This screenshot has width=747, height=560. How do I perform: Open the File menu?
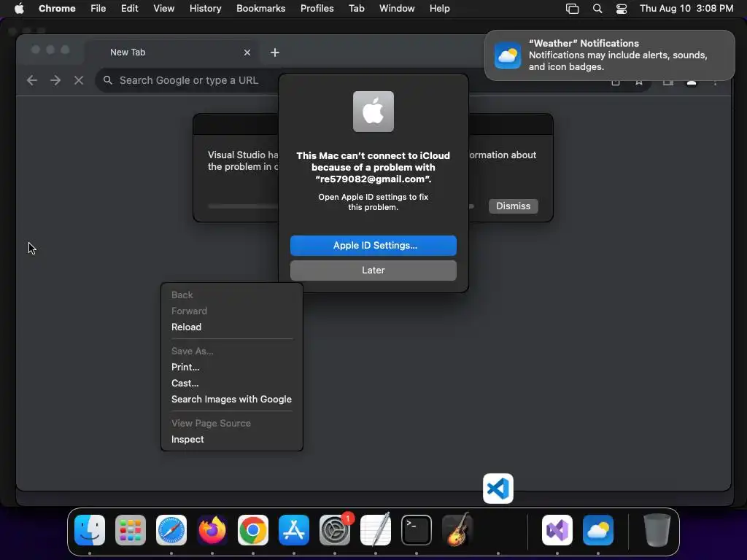coord(98,9)
